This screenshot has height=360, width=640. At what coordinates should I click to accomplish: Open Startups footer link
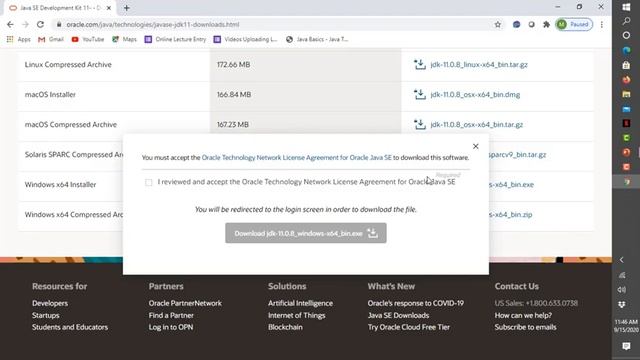point(46,315)
